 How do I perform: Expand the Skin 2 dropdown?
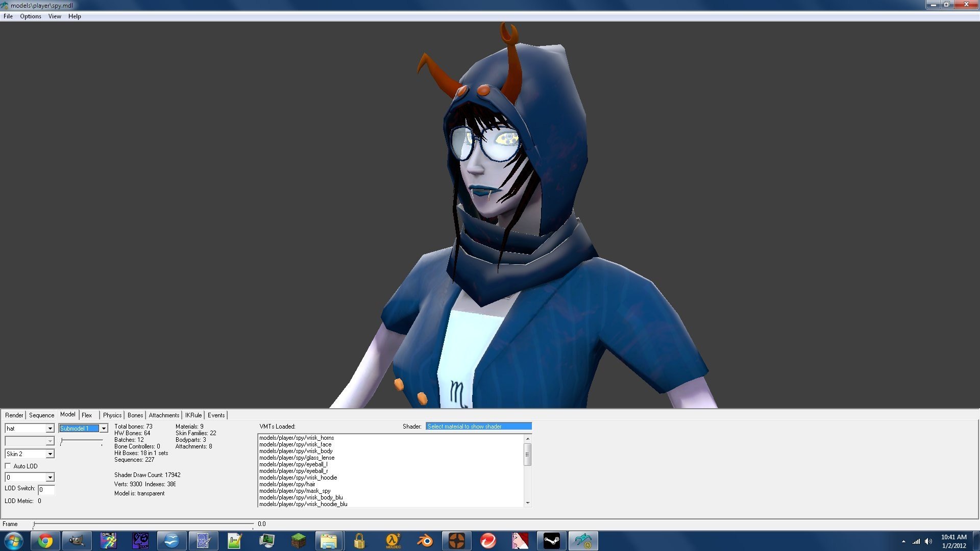[x=50, y=454]
